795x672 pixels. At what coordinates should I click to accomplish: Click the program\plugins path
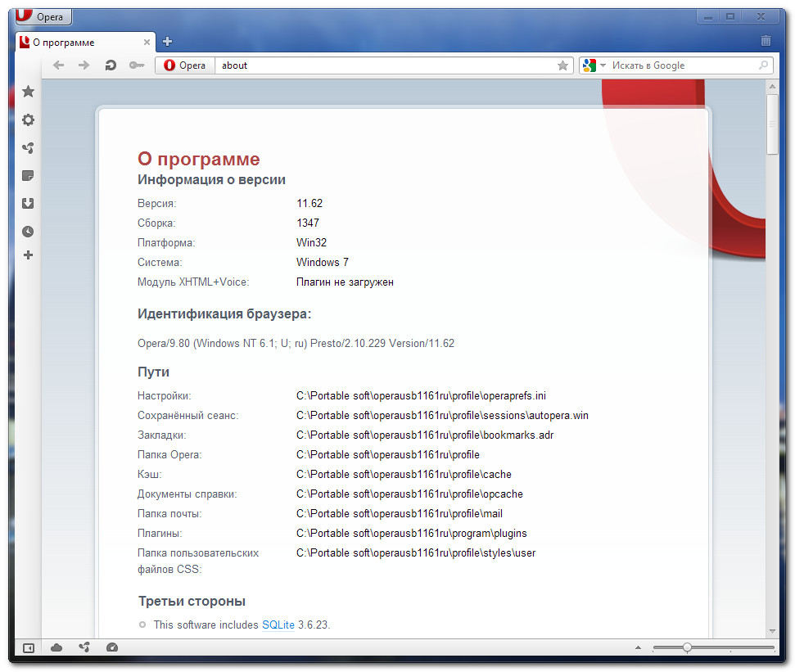point(412,534)
